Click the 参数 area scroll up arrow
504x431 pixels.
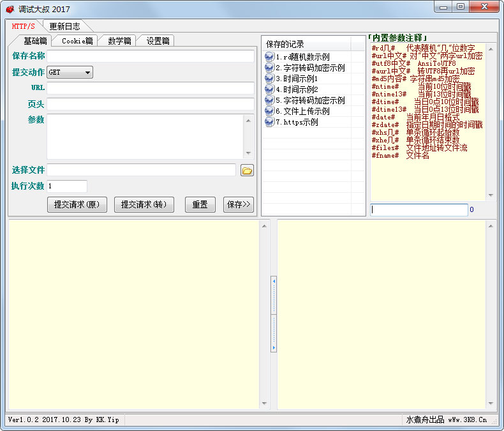tap(248, 121)
